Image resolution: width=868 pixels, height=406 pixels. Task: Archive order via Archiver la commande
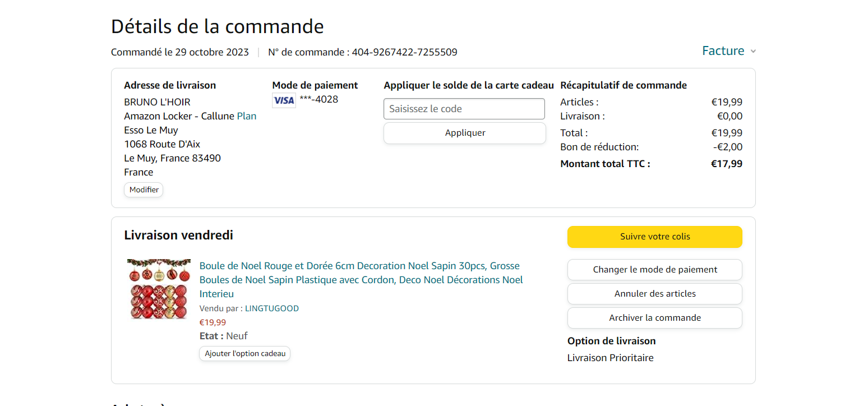[x=654, y=318]
